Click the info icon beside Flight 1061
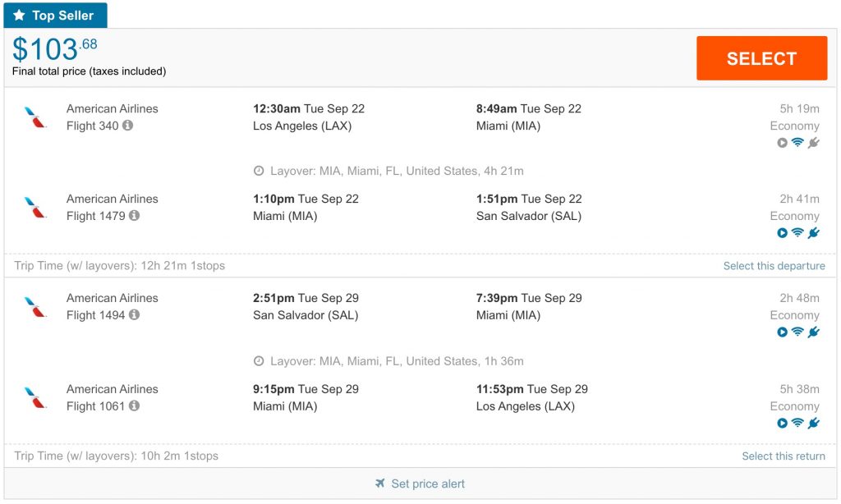 (x=134, y=406)
